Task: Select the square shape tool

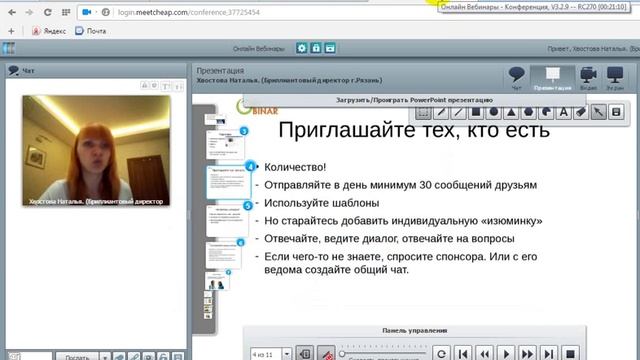Action: tap(476, 112)
